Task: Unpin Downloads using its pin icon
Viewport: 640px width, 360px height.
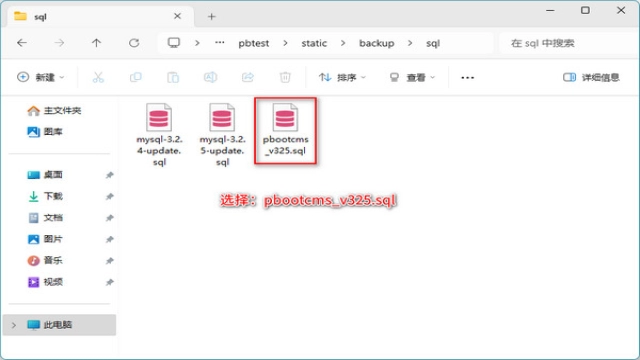Action: 109,196
